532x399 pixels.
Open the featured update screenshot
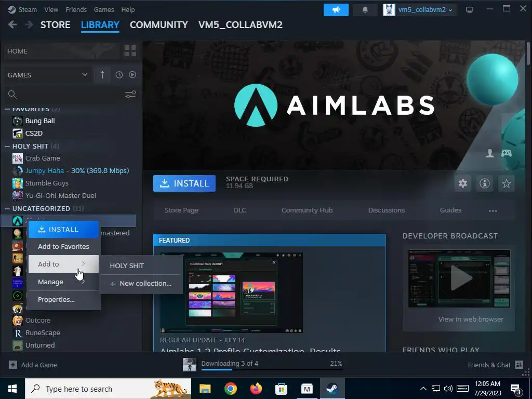point(231,292)
